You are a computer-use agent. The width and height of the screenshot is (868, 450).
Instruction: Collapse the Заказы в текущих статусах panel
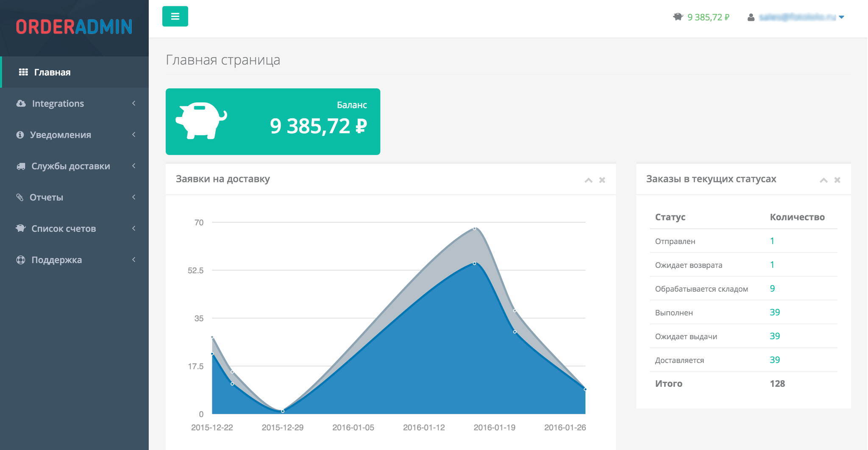tap(823, 180)
